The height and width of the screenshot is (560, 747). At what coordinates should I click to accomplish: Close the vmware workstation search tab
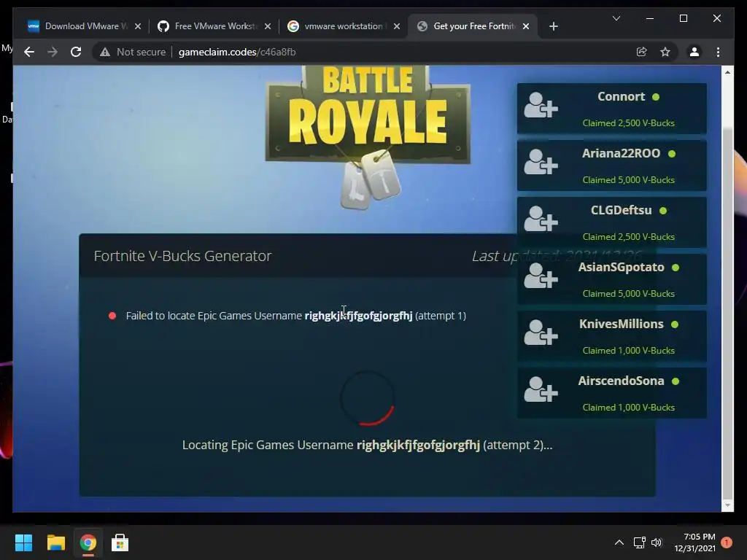tap(397, 26)
